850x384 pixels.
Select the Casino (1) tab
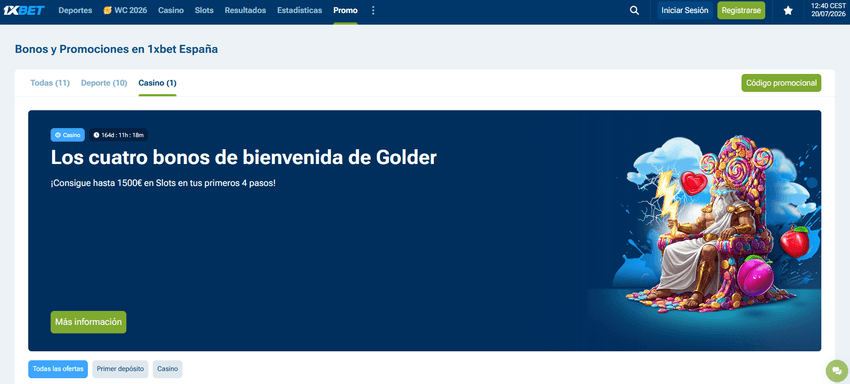click(x=157, y=83)
